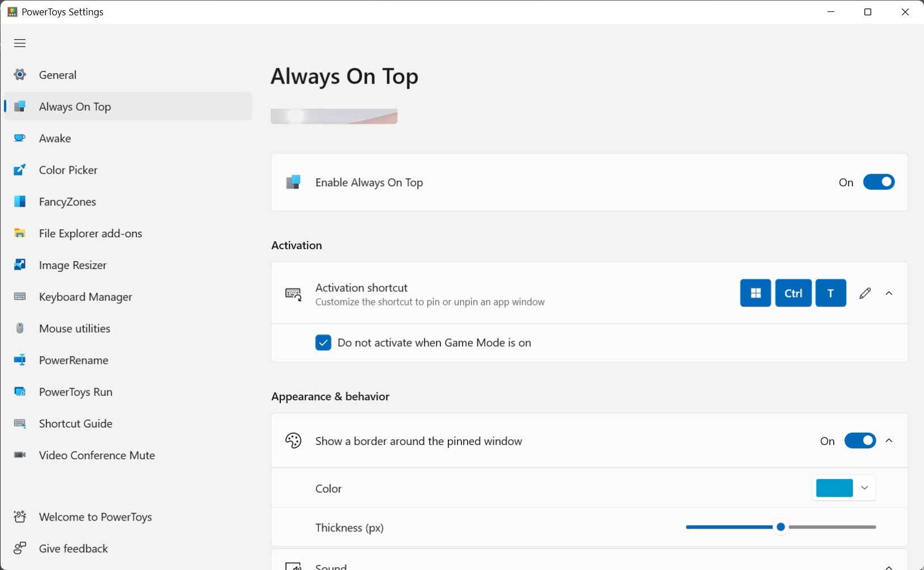Click the keyboard icon beside Activation shortcut
Viewport: 924px width, 570px height.
coord(293,294)
